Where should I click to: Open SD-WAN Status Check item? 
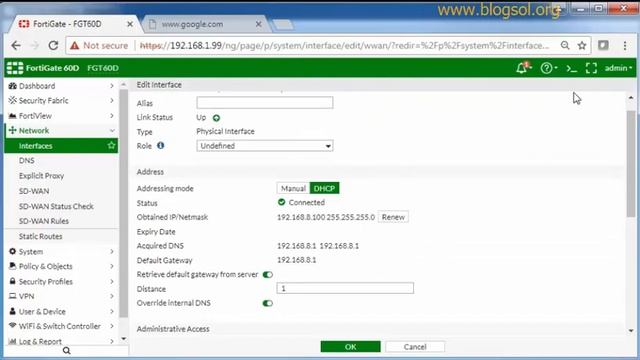pos(56,206)
